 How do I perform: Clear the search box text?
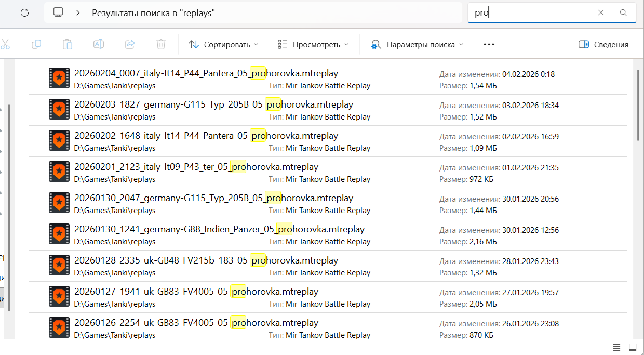(x=601, y=12)
